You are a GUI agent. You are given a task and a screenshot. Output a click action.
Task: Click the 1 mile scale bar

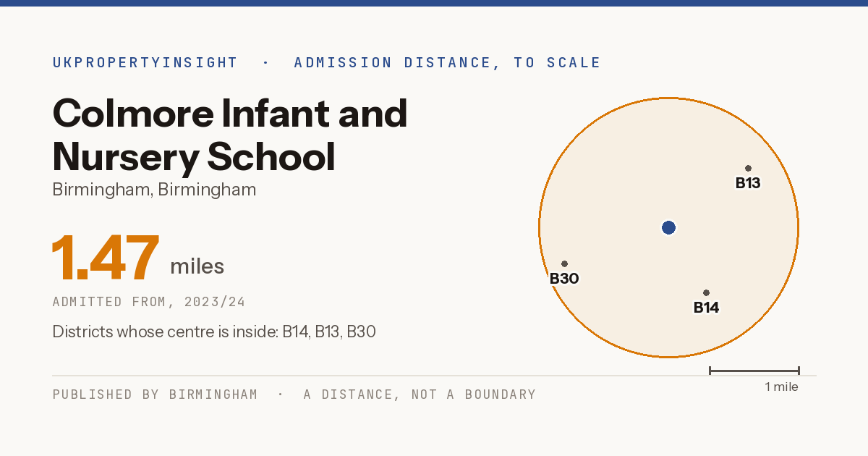754,371
